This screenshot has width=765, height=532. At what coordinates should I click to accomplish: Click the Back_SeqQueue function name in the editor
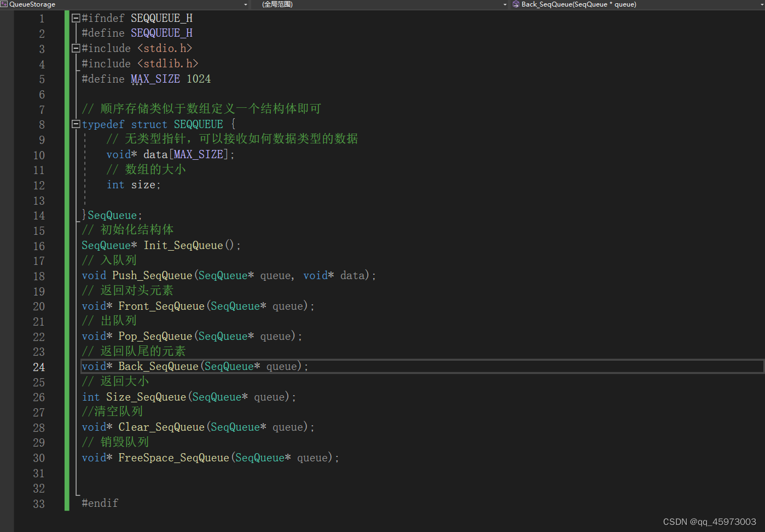click(x=159, y=366)
